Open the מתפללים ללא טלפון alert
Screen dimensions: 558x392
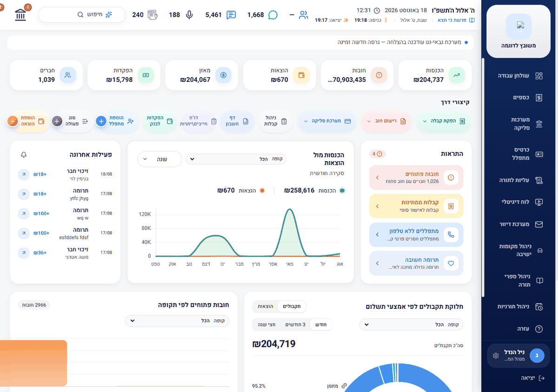(416, 235)
